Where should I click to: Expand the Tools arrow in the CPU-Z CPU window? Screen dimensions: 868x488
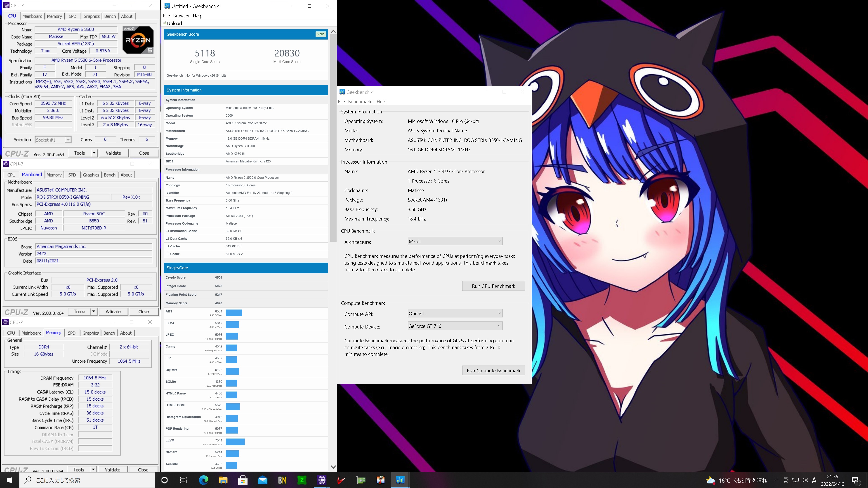point(94,153)
